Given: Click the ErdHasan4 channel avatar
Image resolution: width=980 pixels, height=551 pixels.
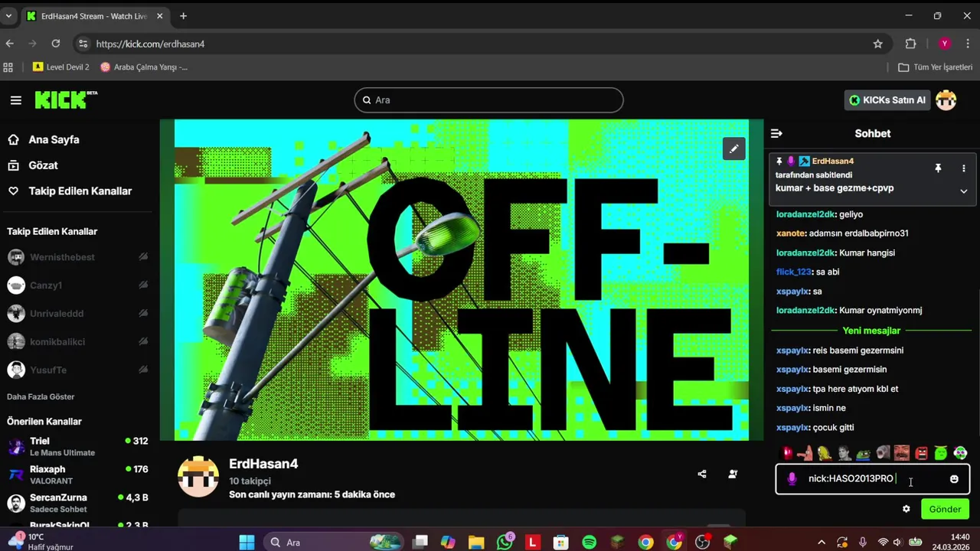Looking at the screenshot, I should coord(198,476).
